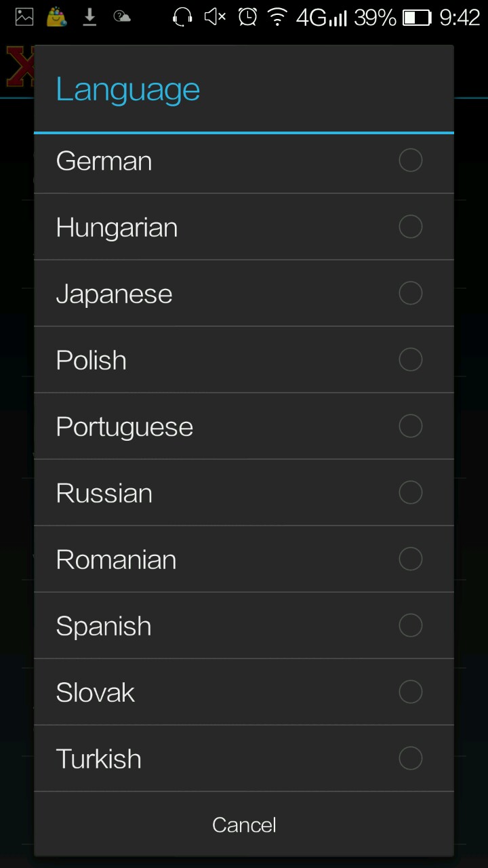The image size is (488, 868).
Task: Tap the cloud weather notification icon
Action: 122,17
